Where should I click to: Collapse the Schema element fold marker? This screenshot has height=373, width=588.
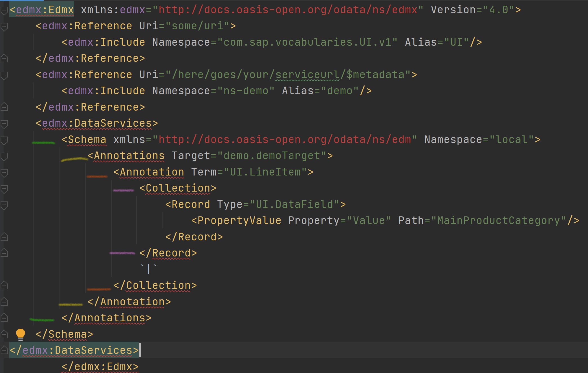coord(4,140)
